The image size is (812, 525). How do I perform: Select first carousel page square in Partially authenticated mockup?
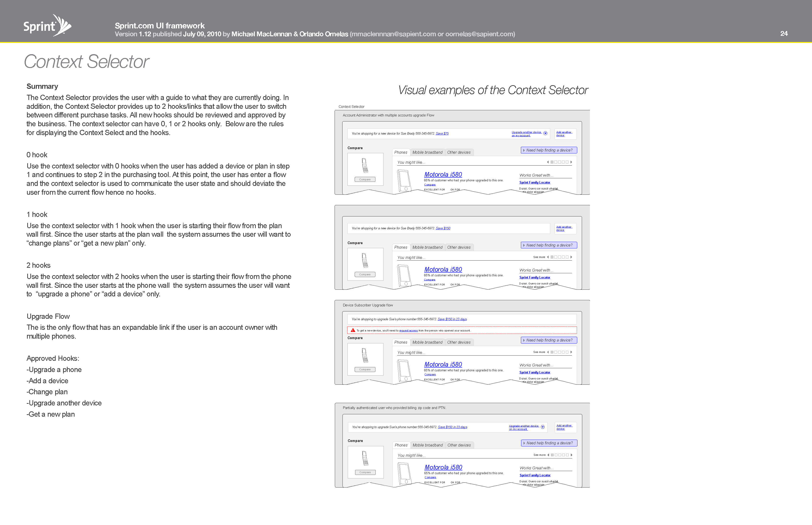tap(552, 455)
